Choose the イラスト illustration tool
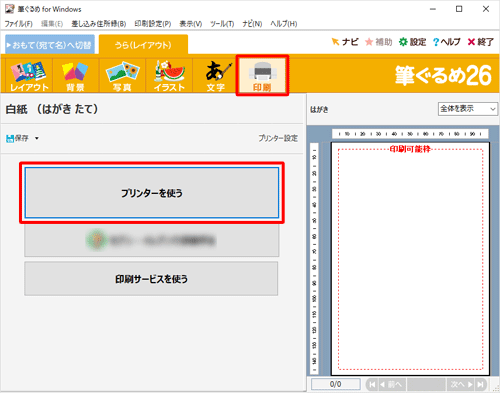This screenshot has height=393, width=500. [x=169, y=76]
